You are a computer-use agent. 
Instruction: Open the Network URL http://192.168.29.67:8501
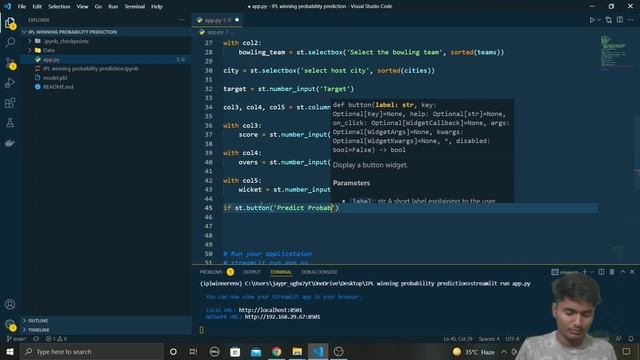coord(282,317)
